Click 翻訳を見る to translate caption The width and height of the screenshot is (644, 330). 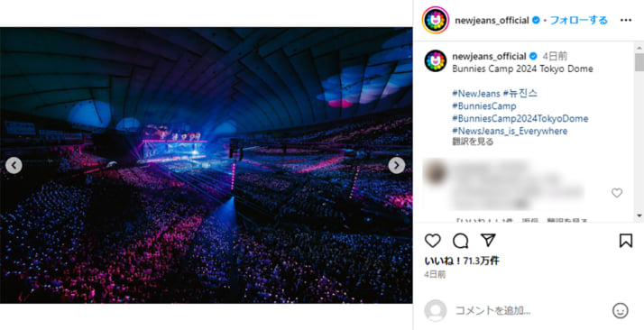(x=473, y=142)
